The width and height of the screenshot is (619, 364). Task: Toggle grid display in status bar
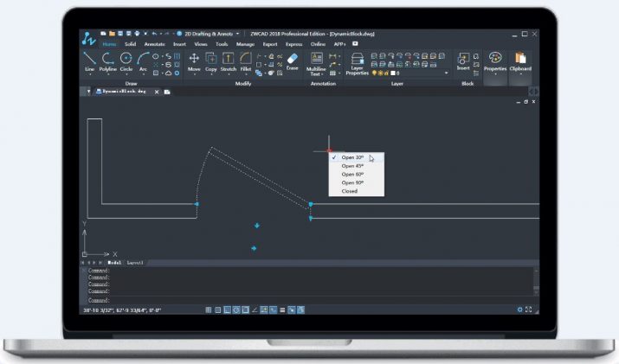coord(217,310)
